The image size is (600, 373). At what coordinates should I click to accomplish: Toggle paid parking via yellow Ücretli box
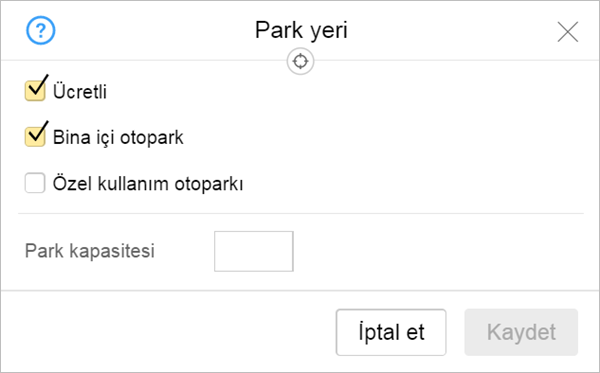(x=35, y=91)
